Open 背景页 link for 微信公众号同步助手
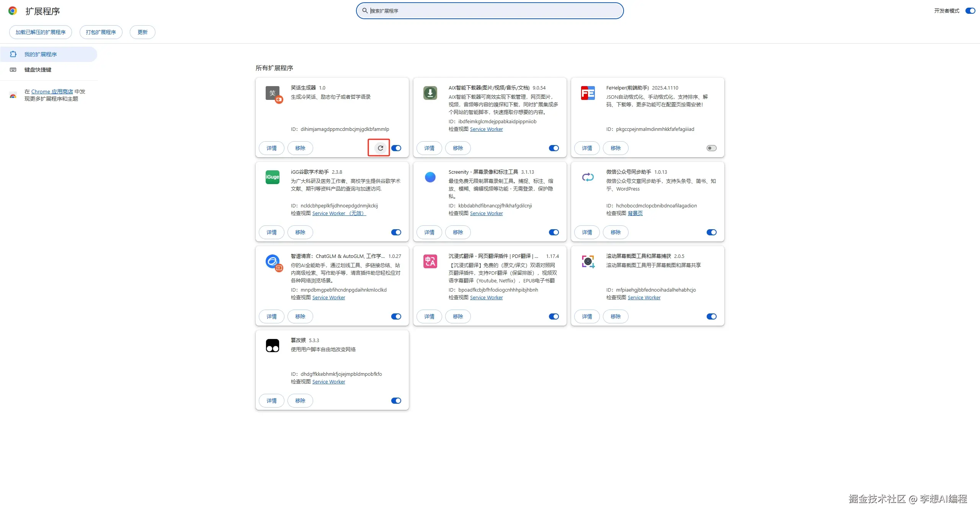The width and height of the screenshot is (980, 517). tap(635, 213)
